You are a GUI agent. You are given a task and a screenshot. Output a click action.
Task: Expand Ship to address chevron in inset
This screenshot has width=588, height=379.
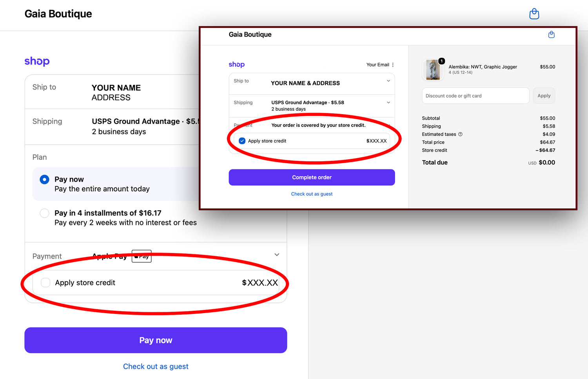coord(388,81)
